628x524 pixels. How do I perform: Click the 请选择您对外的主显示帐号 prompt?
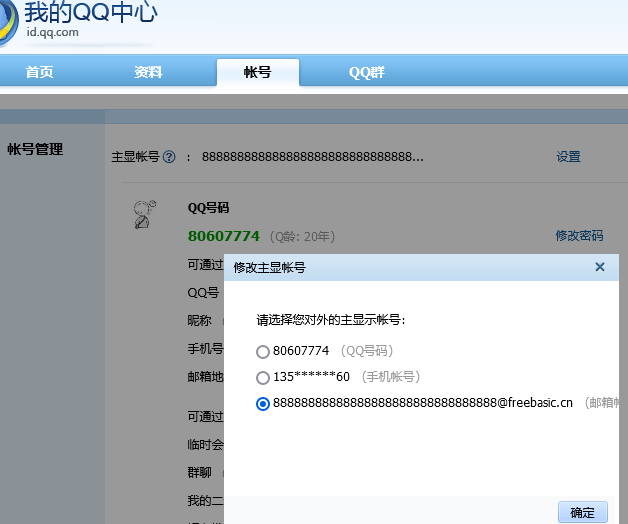331,320
